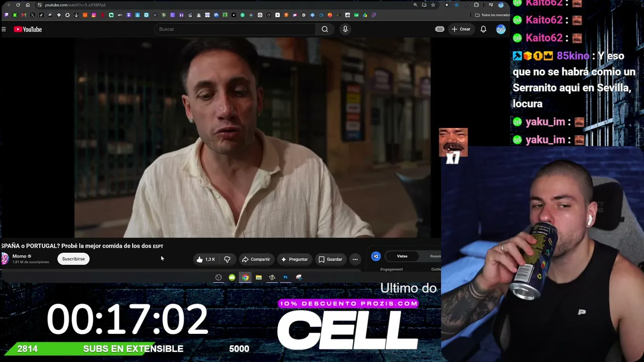Open the Instagram bookmark in bookmarks bar

pos(94,15)
